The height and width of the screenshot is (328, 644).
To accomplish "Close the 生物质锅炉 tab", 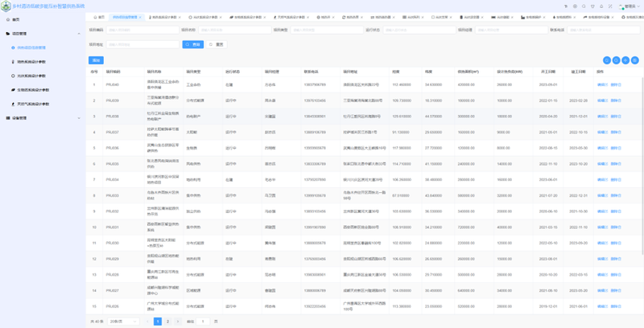I will [545, 17].
